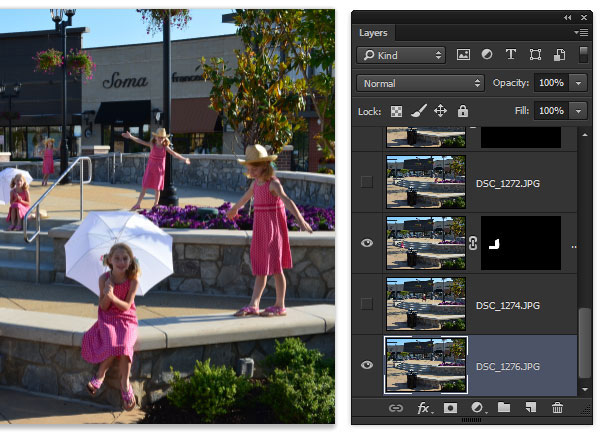Image resolution: width=600 pixels, height=437 pixels.
Task: Filter for smart objects icon
Action: 559,55
